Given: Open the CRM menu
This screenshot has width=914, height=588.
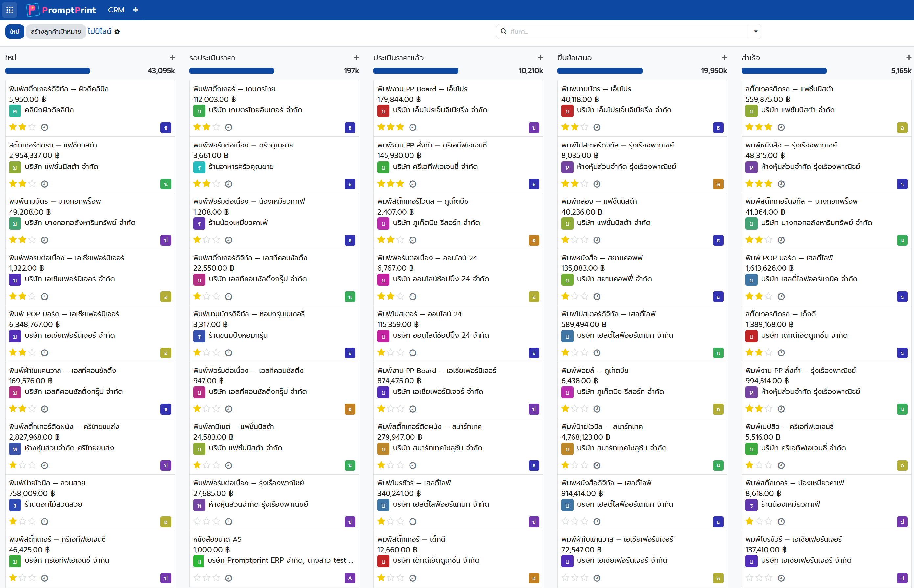Looking at the screenshot, I should (x=116, y=10).
